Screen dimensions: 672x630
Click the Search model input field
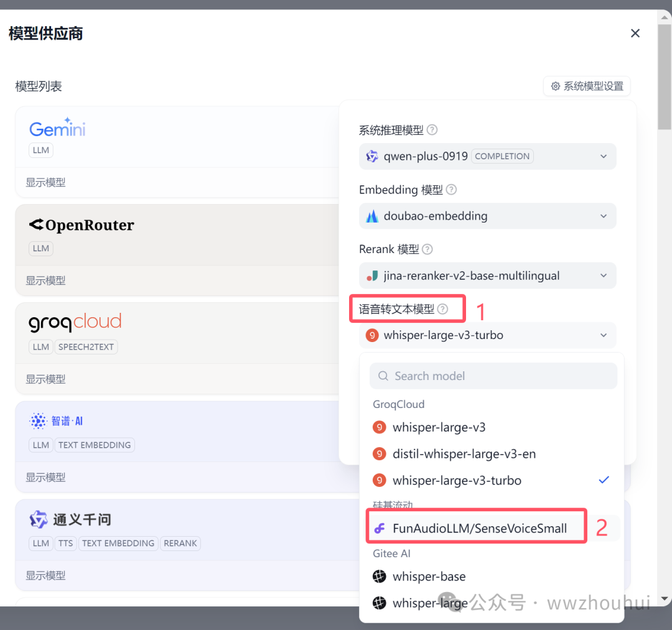[x=493, y=376]
